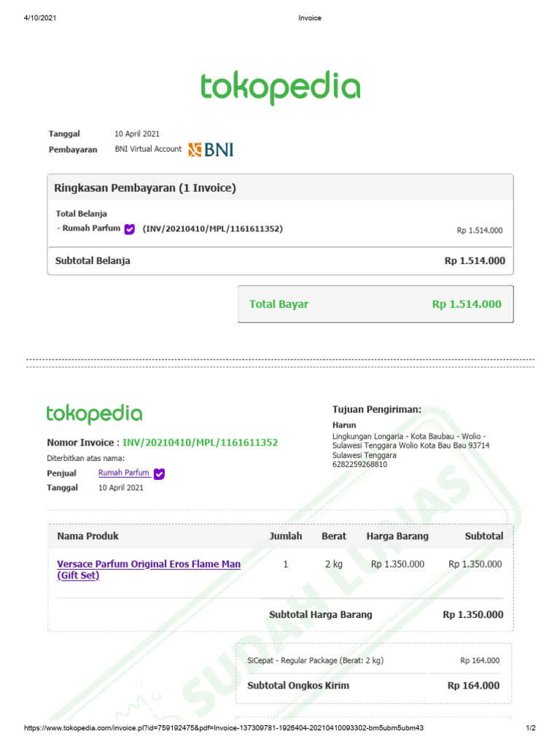This screenshot has height=747, width=560.
Task: Click the purple badge beside the Rumah Parfum link
Action: click(160, 473)
